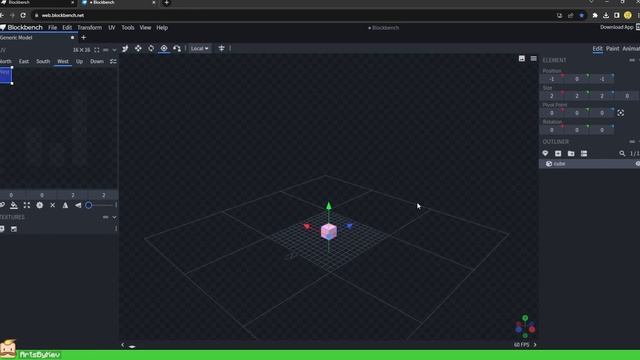Image resolution: width=640 pixels, height=360 pixels.
Task: Open the browser extensions puzzle icon
Action: pos(595,15)
